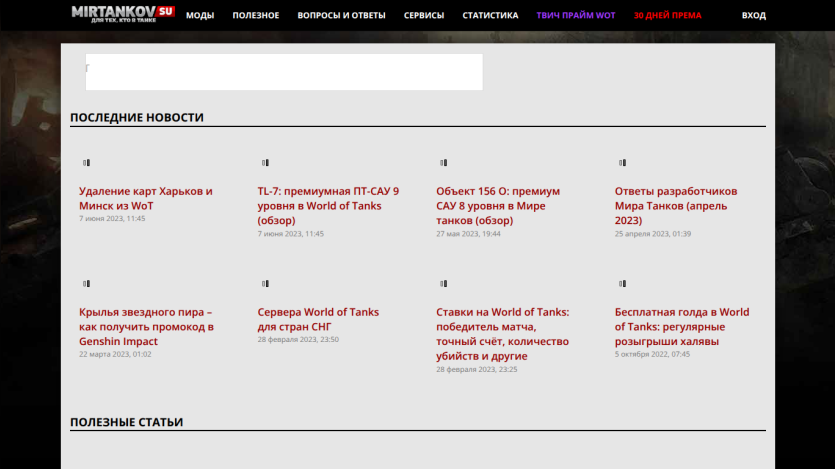Click ВХОД to log in

(754, 15)
